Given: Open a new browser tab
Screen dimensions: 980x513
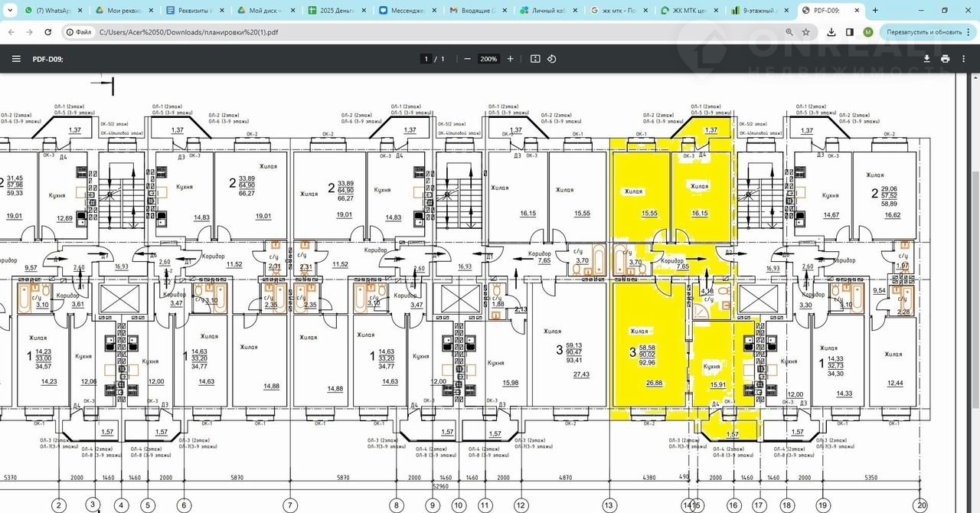Looking at the screenshot, I should coord(875,11).
